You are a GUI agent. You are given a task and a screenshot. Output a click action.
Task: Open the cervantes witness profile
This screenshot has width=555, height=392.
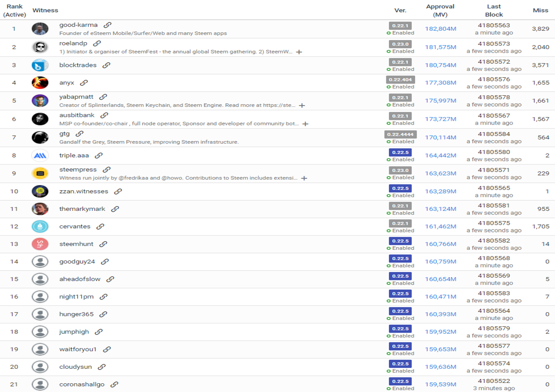tap(75, 226)
